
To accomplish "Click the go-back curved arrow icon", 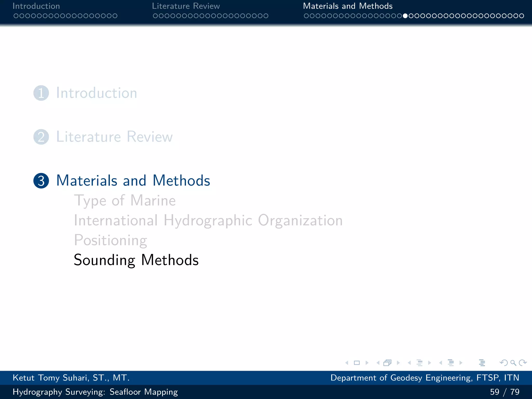I will point(504,363).
